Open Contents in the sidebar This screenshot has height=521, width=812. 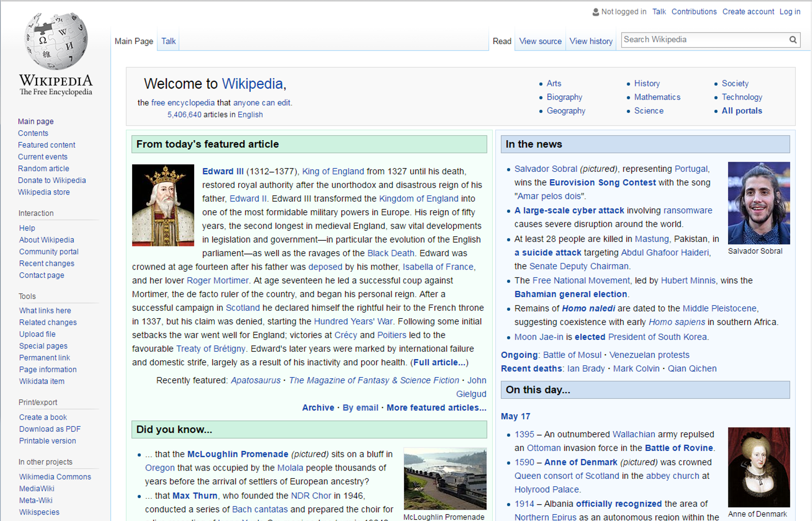[33, 133]
